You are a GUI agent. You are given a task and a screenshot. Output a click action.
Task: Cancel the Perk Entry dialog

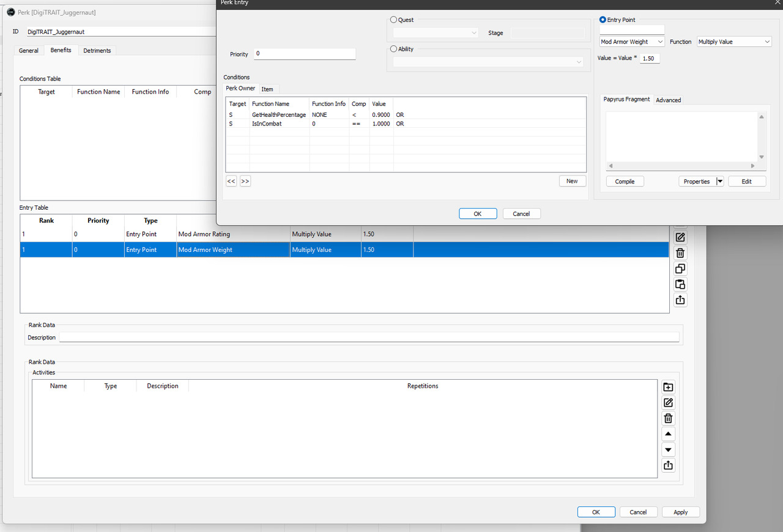[521, 213]
